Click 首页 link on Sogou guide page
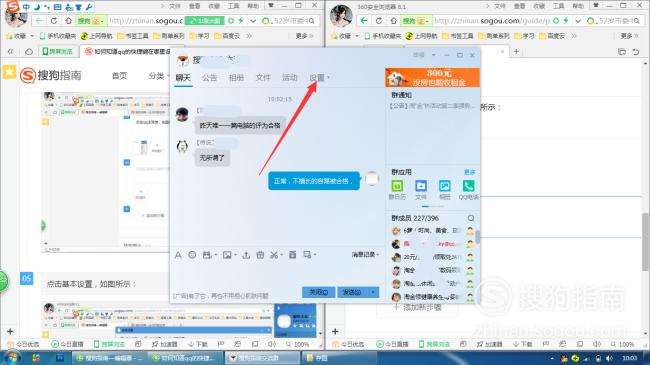The width and height of the screenshot is (650, 365). 119,75
